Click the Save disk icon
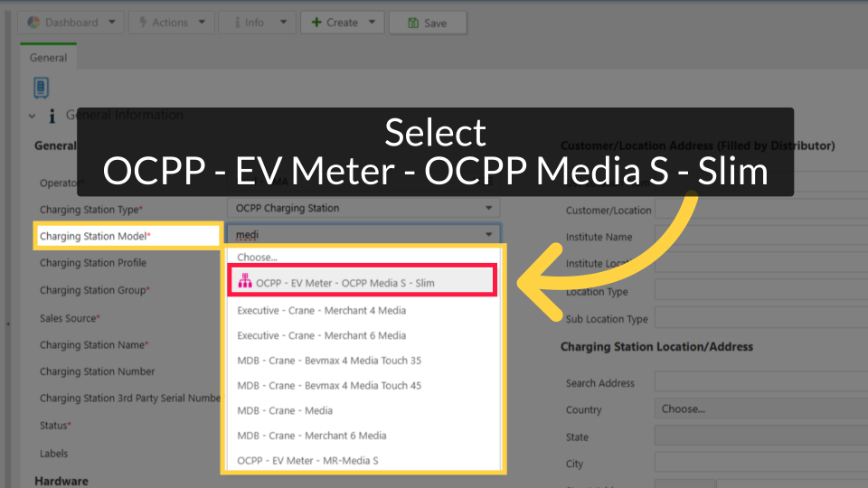This screenshot has width=868, height=488. 413,23
